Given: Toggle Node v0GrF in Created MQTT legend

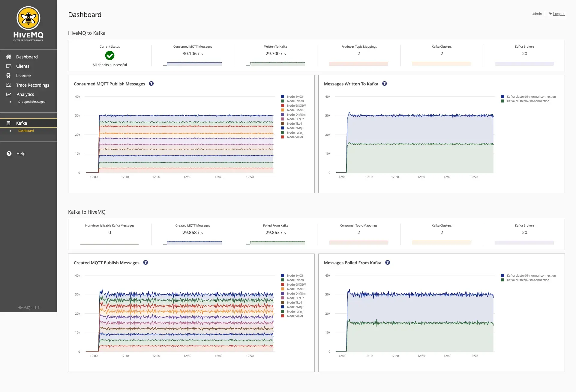Looking at the screenshot, I should pyautogui.click(x=292, y=316).
